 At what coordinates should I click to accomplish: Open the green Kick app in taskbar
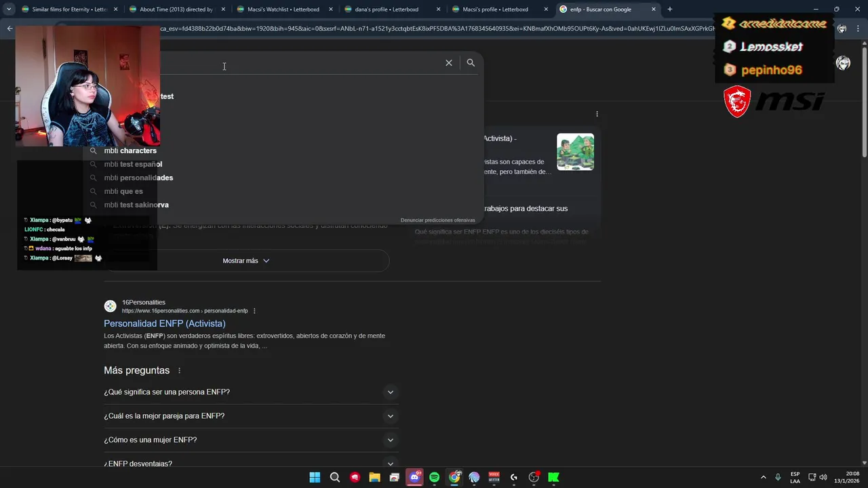(553, 477)
